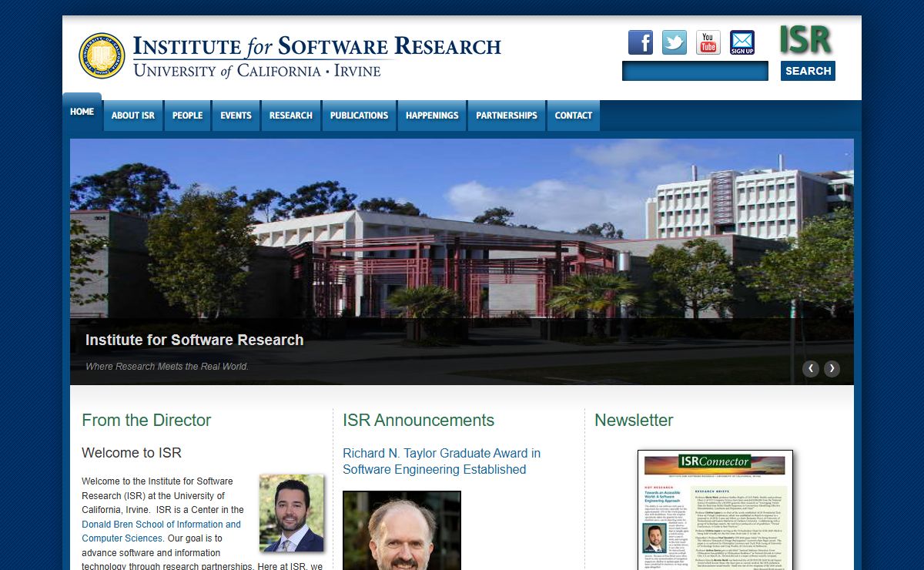924x570 pixels.
Task: Open the YouTube icon link
Action: [x=708, y=42]
